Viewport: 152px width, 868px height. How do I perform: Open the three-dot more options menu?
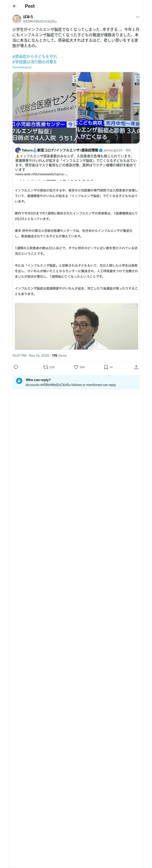138,17
